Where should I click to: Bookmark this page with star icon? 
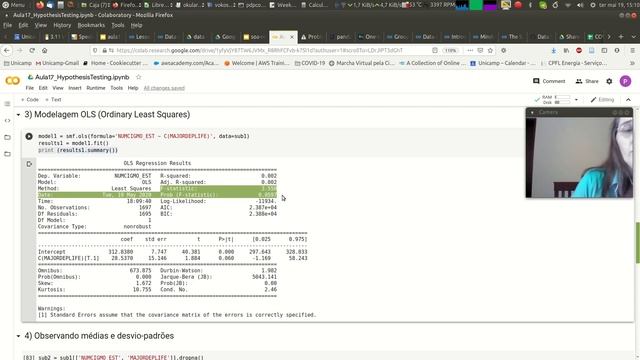click(x=490, y=50)
